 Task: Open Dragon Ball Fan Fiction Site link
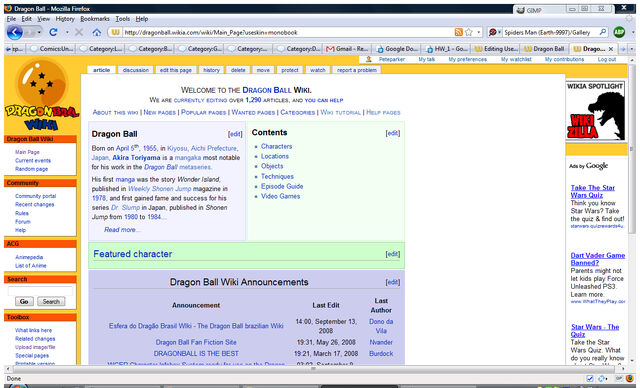[196, 342]
